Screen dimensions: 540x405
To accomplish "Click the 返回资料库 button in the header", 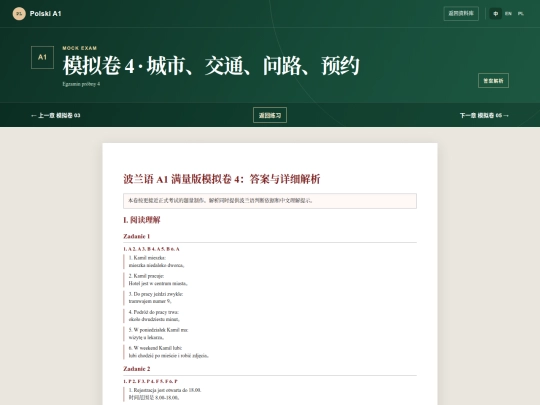I will point(461,13).
